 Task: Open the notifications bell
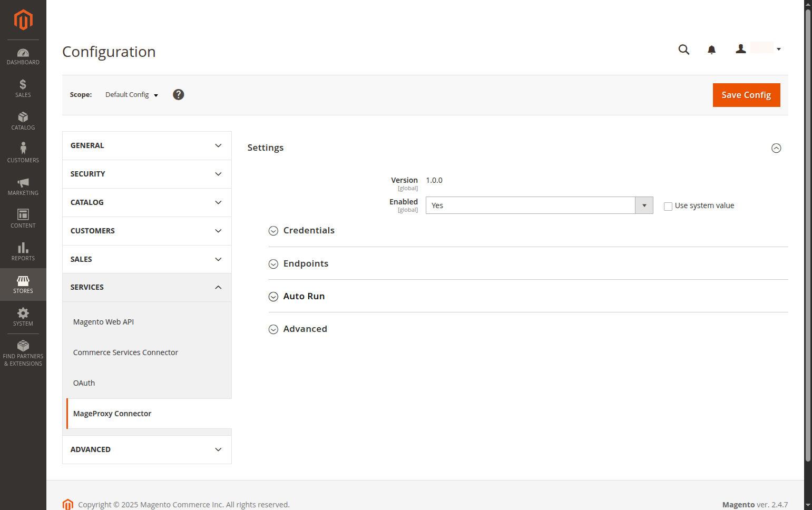click(x=711, y=50)
